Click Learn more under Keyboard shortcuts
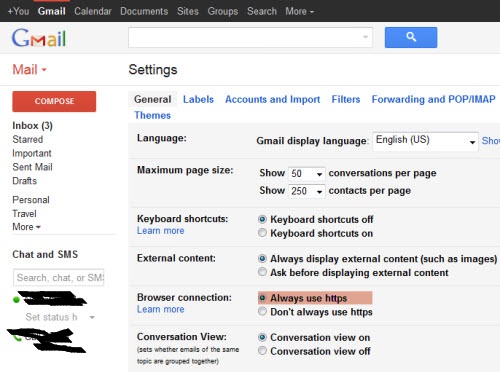500x372 pixels. (x=160, y=230)
